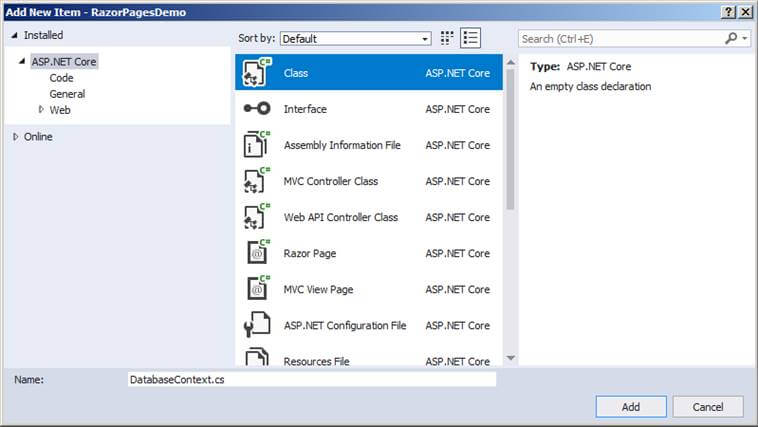Pick the ASP.NET Configuration File icon

coord(257,324)
